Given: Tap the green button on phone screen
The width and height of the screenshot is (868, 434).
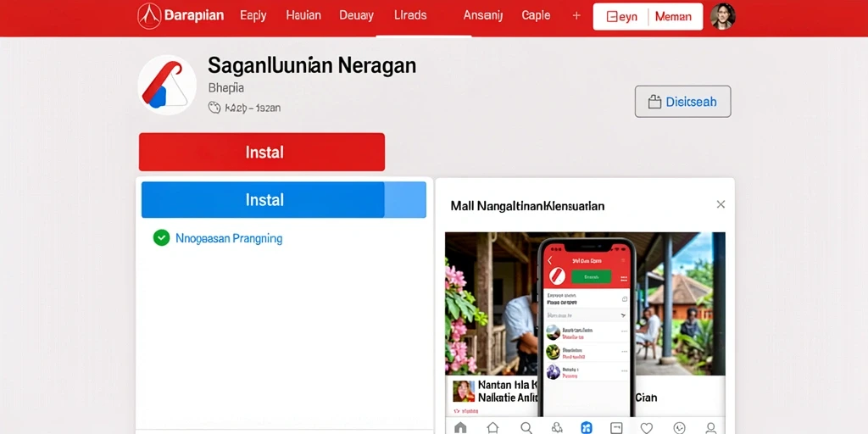Looking at the screenshot, I should (591, 276).
